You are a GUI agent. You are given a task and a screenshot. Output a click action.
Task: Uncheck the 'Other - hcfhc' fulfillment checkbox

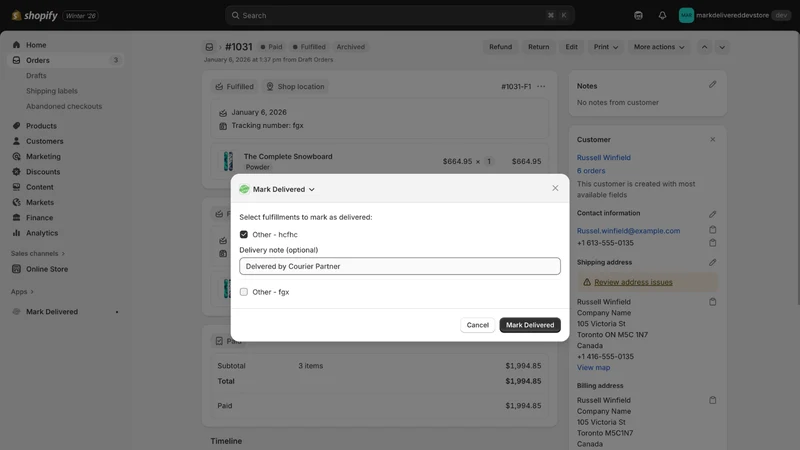coord(244,234)
